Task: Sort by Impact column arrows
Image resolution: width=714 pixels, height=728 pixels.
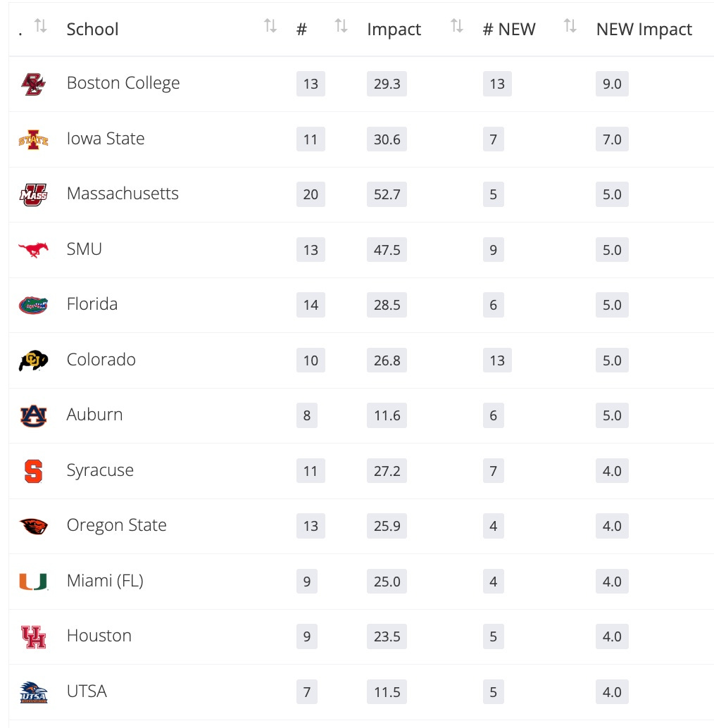Action: click(457, 27)
